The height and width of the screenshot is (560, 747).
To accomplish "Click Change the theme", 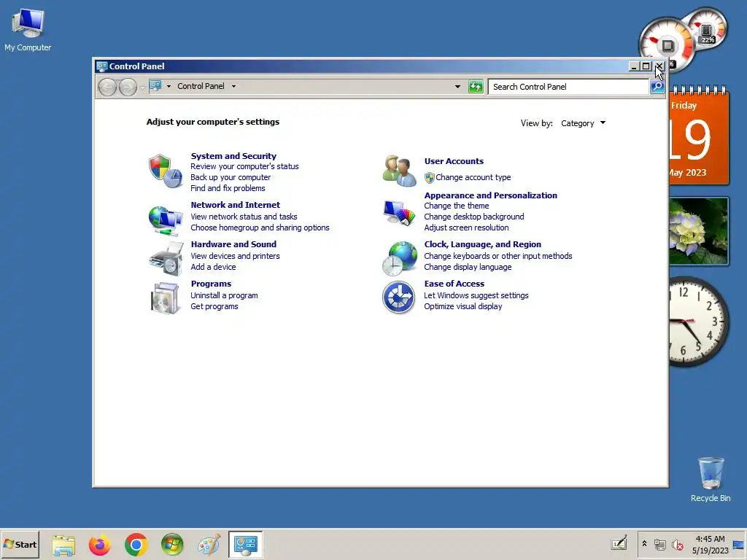I will [457, 206].
